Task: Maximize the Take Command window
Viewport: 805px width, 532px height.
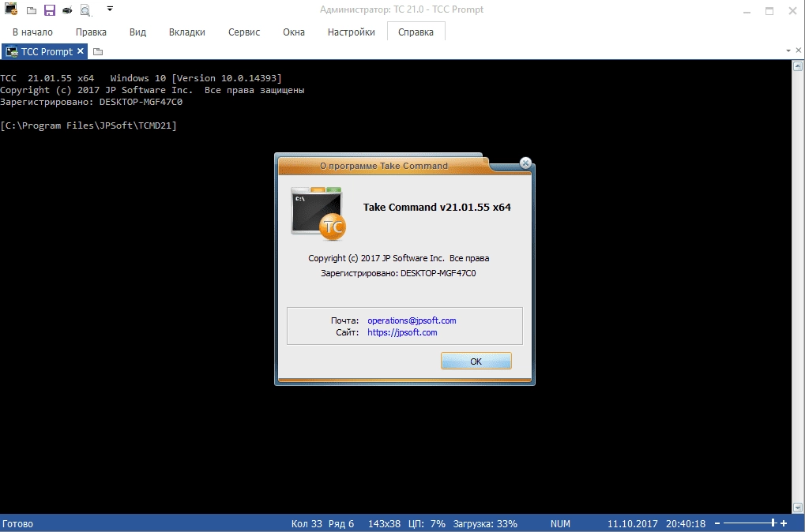Action: tap(769, 11)
